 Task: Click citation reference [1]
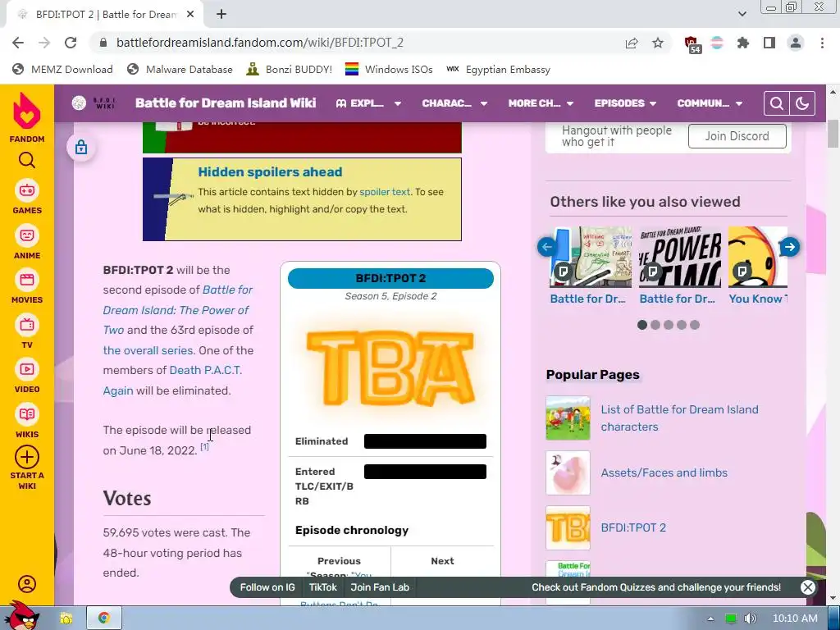[x=204, y=446]
